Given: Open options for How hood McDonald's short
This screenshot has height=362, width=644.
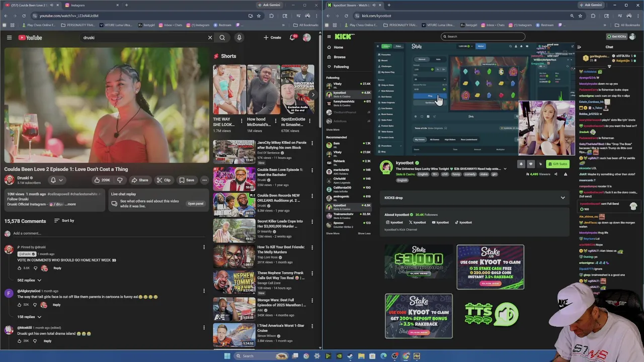Looking at the screenshot, I should (x=275, y=121).
